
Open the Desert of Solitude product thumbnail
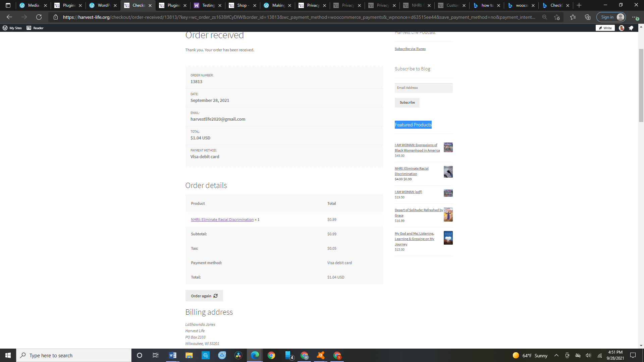coord(448,215)
